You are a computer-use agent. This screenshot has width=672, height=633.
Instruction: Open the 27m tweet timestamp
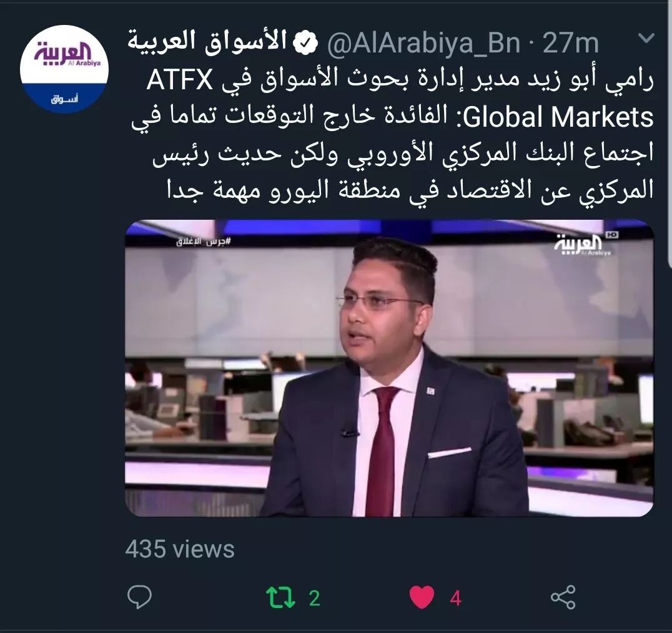[570, 44]
